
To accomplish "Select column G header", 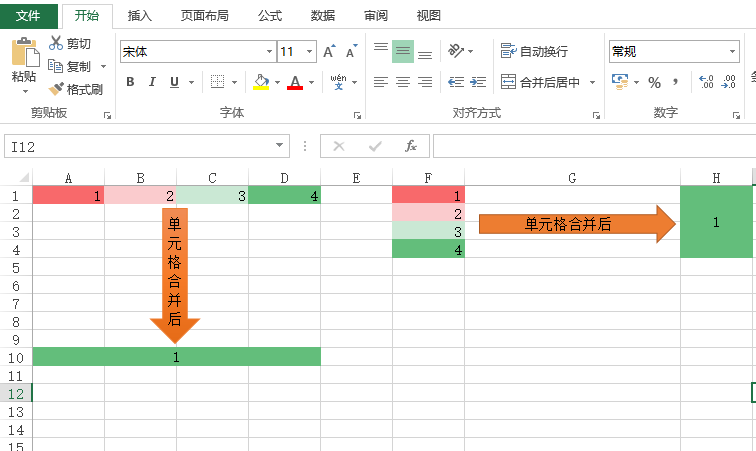I will 572,178.
